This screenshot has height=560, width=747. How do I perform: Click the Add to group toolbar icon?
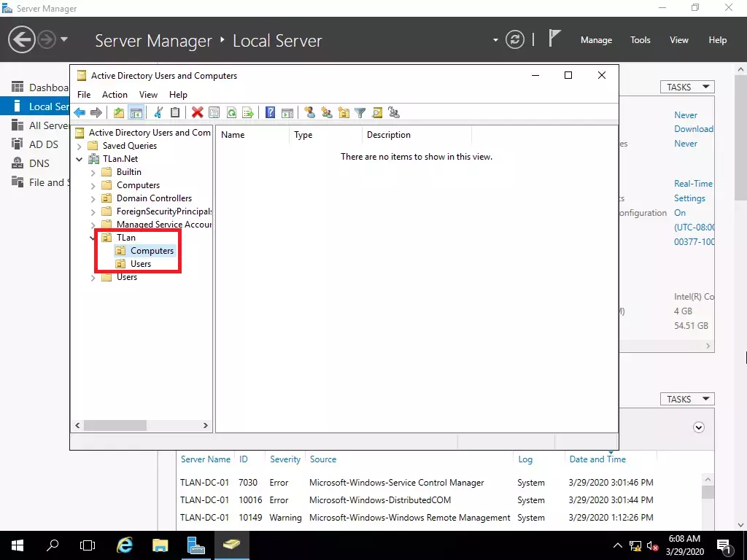394,113
